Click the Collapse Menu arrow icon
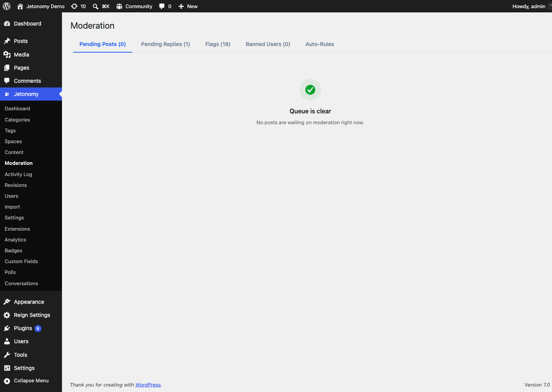This screenshot has width=552, height=392. [x=7, y=381]
